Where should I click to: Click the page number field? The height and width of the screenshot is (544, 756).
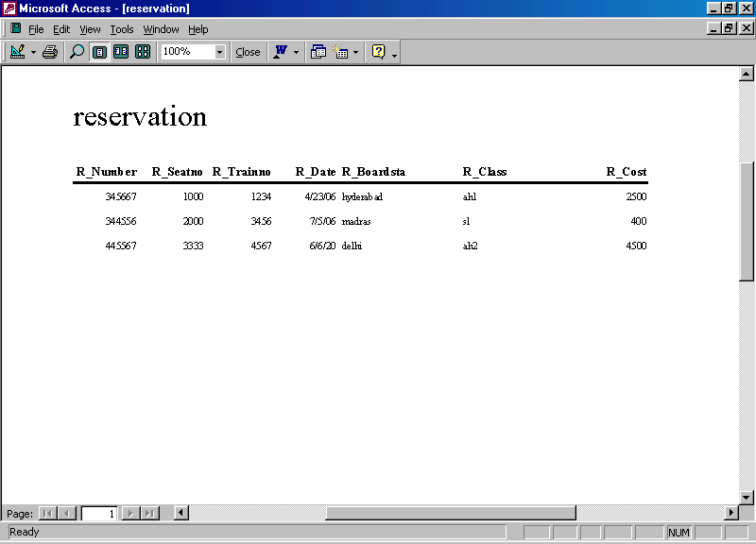[x=99, y=514]
